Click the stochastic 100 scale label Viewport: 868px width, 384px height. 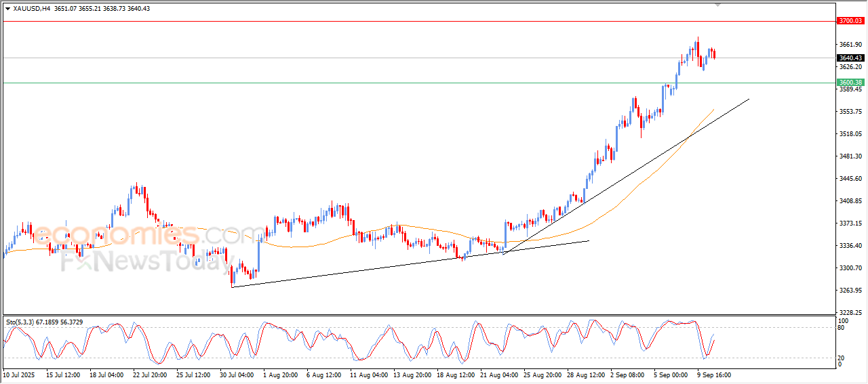coord(844,320)
